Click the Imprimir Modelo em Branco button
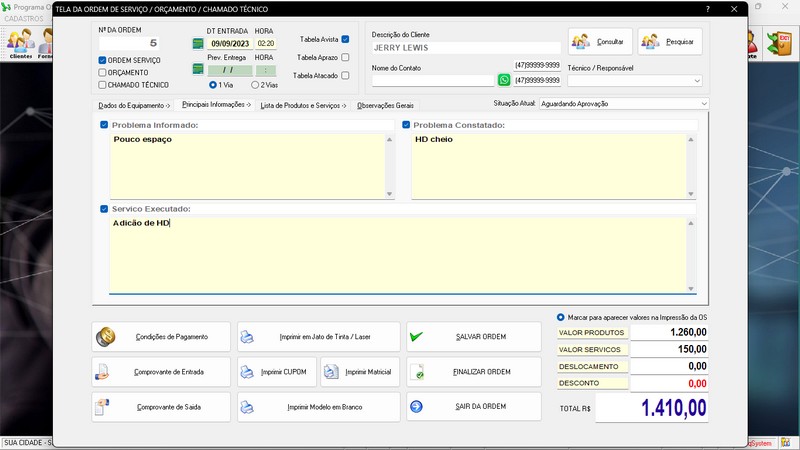 click(x=318, y=407)
